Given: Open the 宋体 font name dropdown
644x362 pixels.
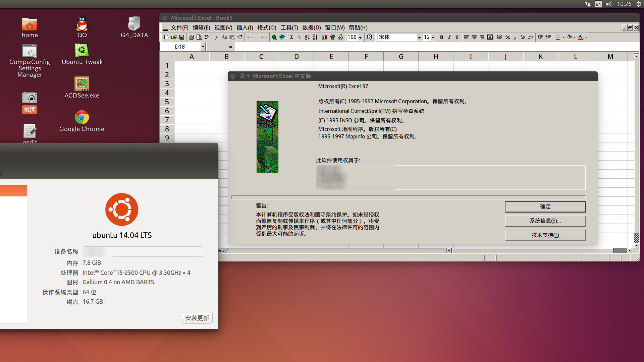Looking at the screenshot, I should click(x=419, y=37).
